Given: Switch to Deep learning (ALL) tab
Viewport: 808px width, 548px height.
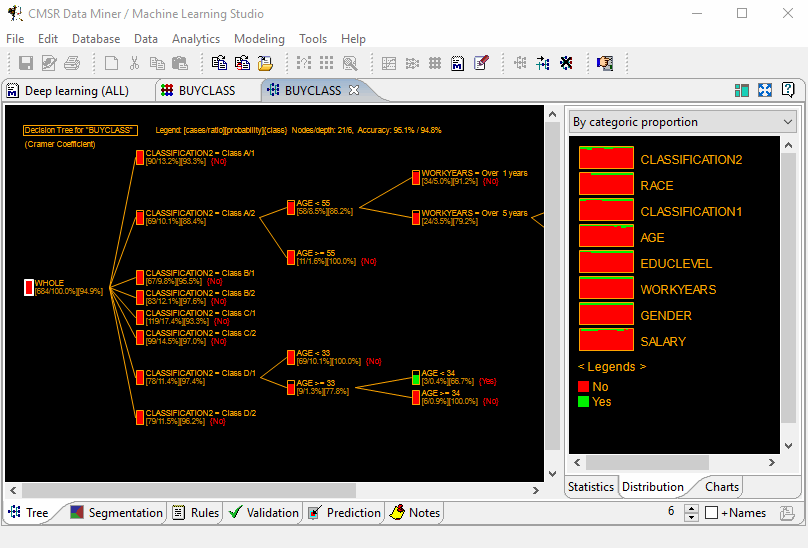Looking at the screenshot, I should pyautogui.click(x=77, y=91).
